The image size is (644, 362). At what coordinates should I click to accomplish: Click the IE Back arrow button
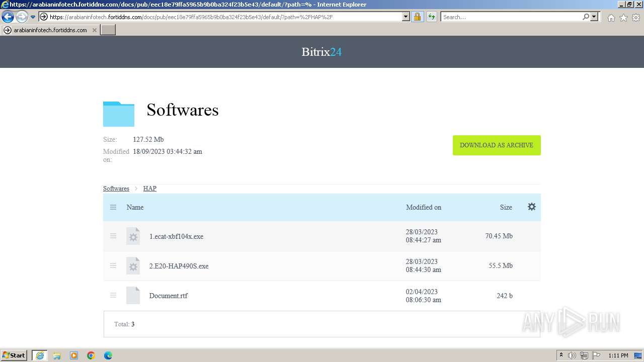pos(8,17)
